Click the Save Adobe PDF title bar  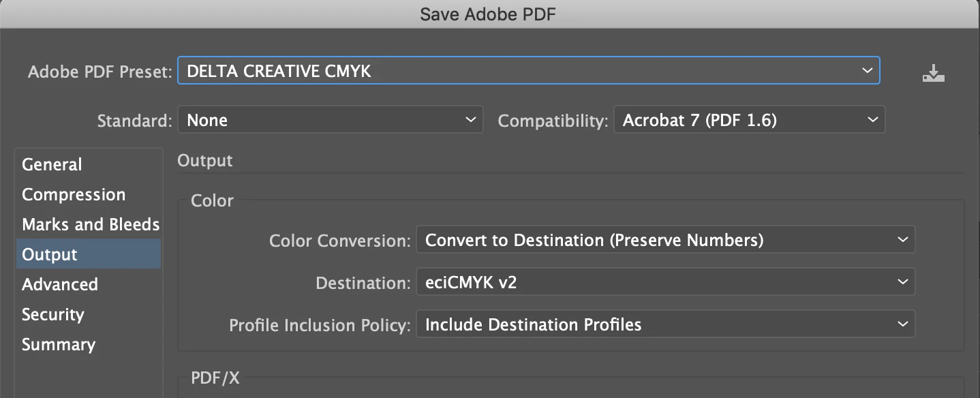coord(488,14)
